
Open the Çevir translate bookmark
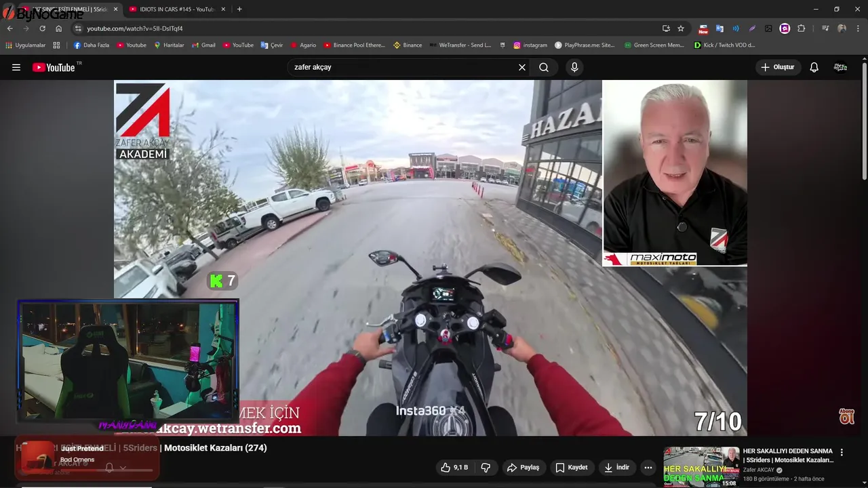272,45
